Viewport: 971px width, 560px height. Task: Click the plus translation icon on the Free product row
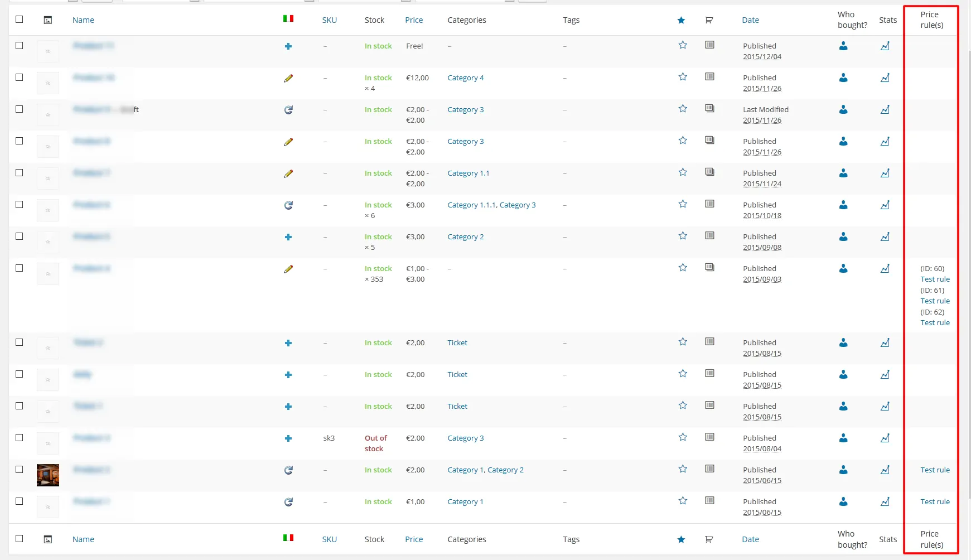pos(288,46)
